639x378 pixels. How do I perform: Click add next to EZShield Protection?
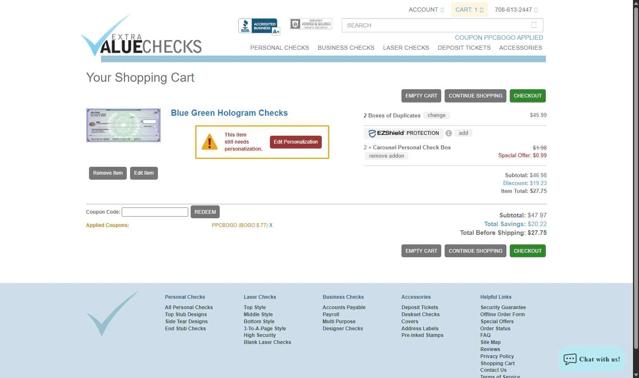point(464,133)
